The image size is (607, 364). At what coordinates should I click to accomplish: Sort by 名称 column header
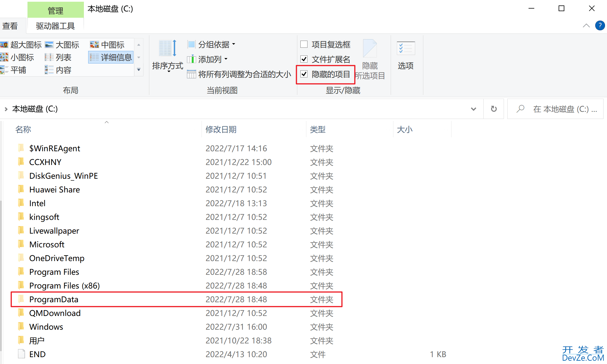tap(23, 130)
